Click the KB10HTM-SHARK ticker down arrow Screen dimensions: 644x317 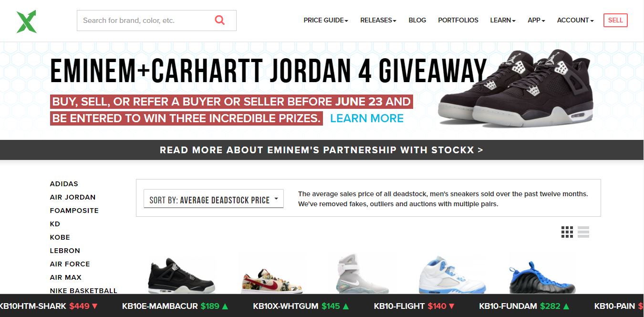pos(94,306)
